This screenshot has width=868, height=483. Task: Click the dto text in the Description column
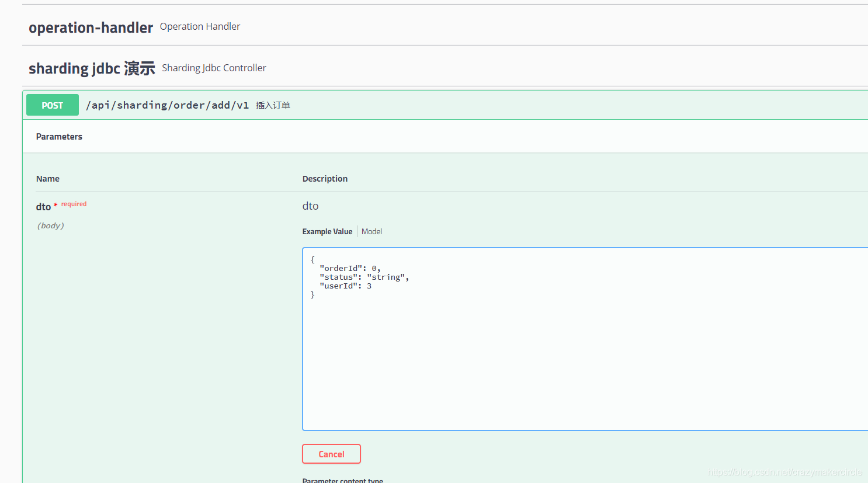tap(310, 206)
